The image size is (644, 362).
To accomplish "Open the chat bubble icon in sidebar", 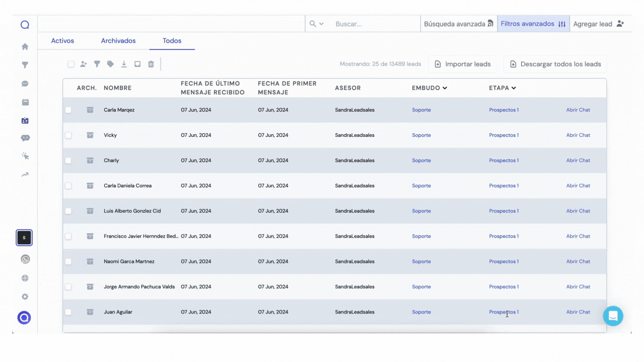I will pos(25,84).
